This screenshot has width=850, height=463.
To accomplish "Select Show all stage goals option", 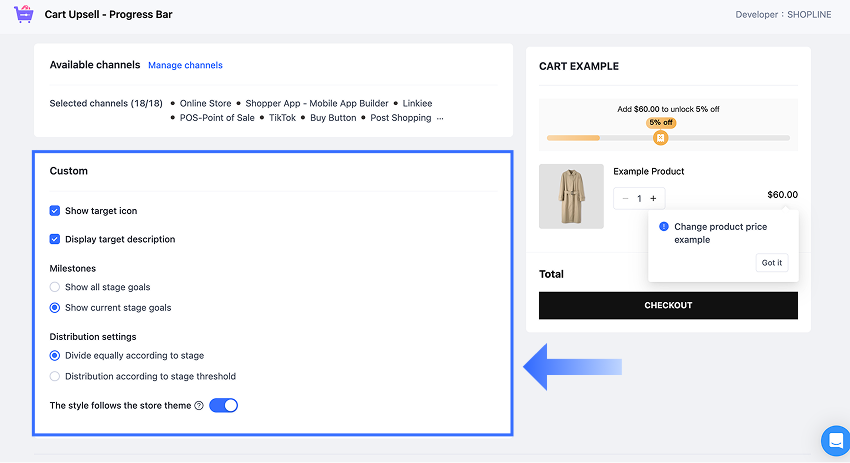I will (x=55, y=287).
